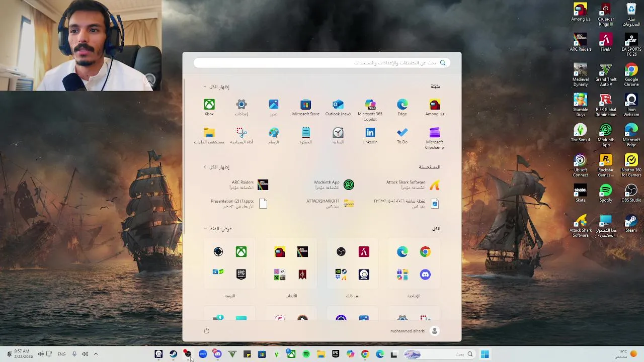Image resolution: width=644 pixels, height=362 pixels.
Task: Launch Edge from the pinned section
Action: tap(402, 107)
